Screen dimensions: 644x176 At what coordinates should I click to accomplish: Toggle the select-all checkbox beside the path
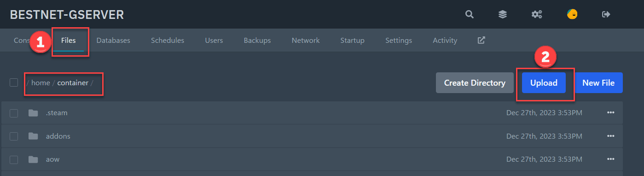(14, 82)
